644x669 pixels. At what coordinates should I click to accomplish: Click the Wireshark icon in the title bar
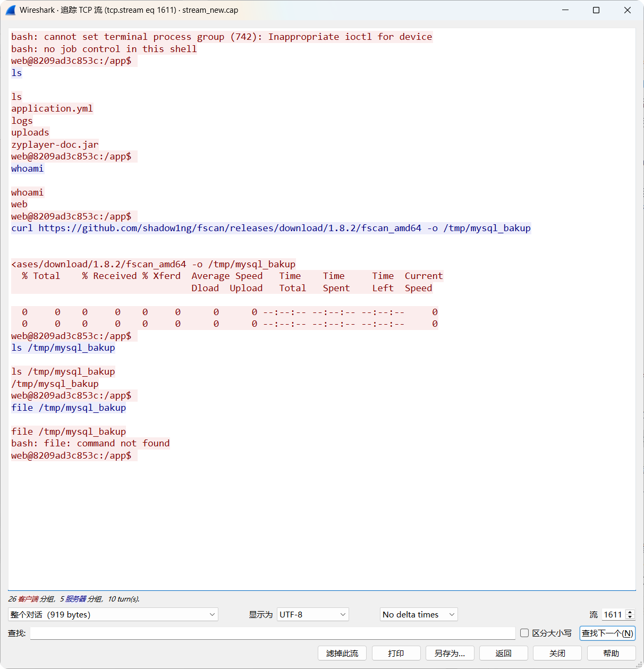[x=11, y=10]
